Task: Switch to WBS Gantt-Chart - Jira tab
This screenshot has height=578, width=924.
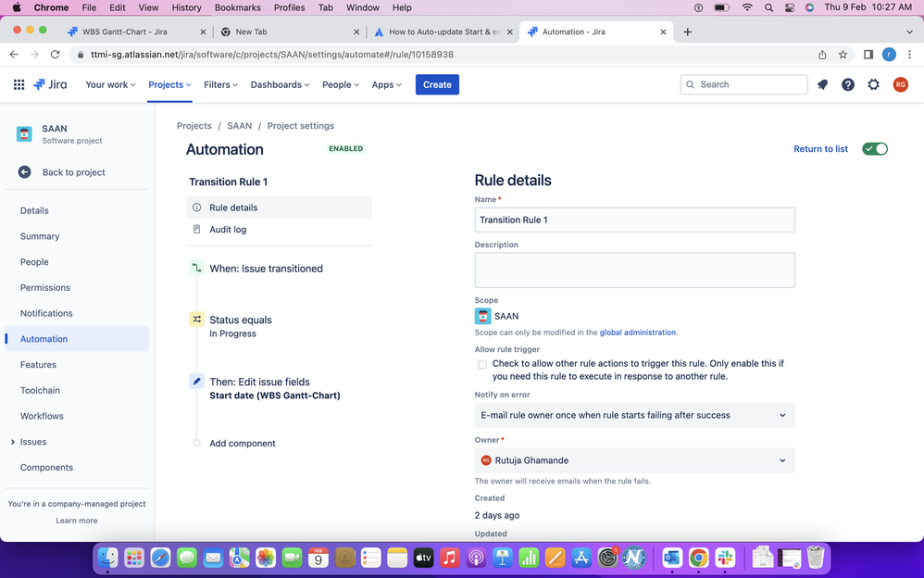Action: [x=136, y=31]
